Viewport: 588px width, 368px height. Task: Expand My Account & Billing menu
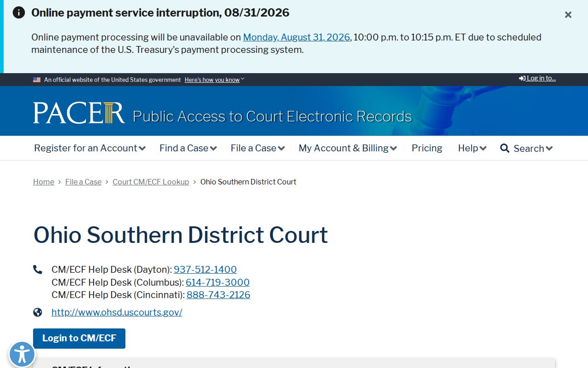tap(348, 148)
